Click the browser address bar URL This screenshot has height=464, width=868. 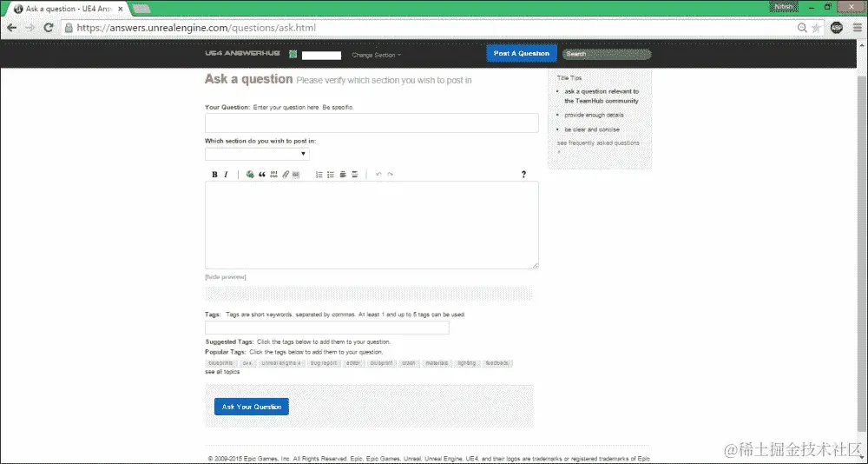pyautogui.click(x=196, y=28)
